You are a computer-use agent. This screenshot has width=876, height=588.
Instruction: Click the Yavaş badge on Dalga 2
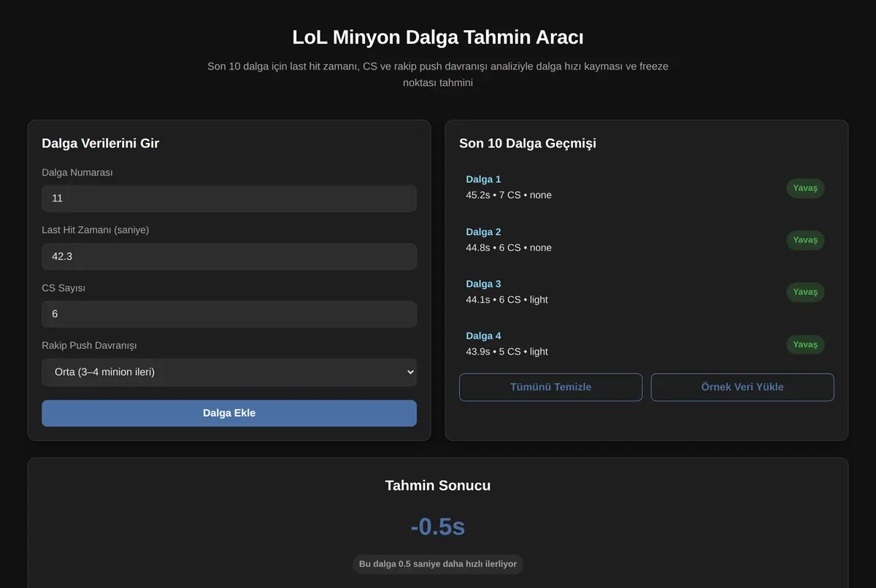(805, 240)
